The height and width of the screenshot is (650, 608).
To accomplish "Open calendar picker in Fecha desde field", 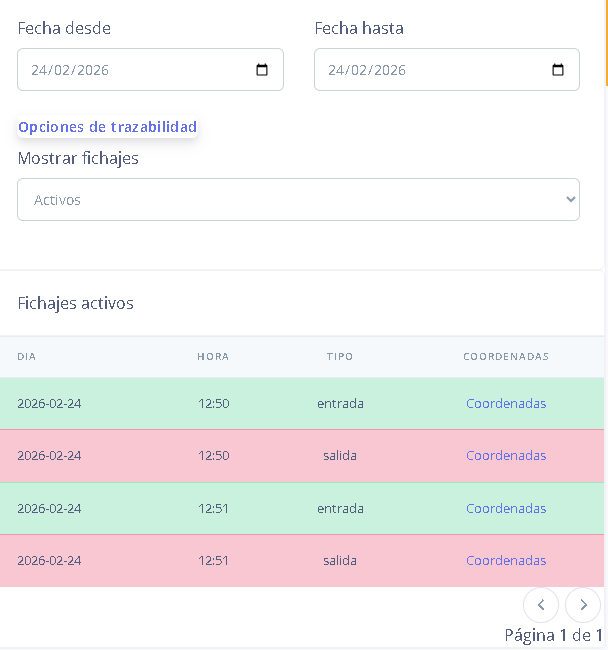I will [262, 70].
